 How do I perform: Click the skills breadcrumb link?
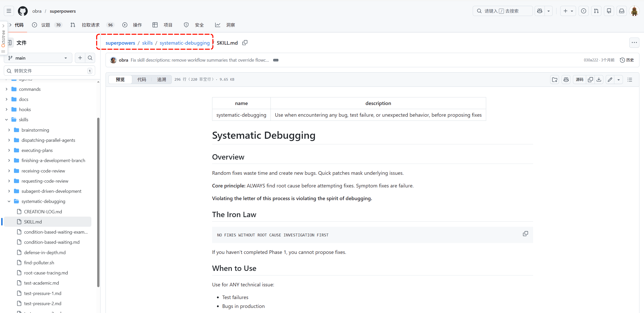[147, 43]
